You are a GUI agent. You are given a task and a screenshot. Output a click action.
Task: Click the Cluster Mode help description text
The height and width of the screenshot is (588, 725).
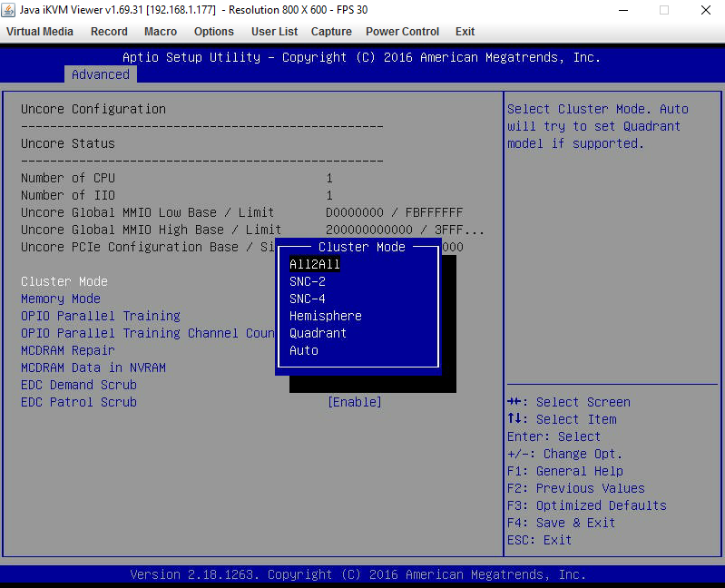(x=598, y=126)
